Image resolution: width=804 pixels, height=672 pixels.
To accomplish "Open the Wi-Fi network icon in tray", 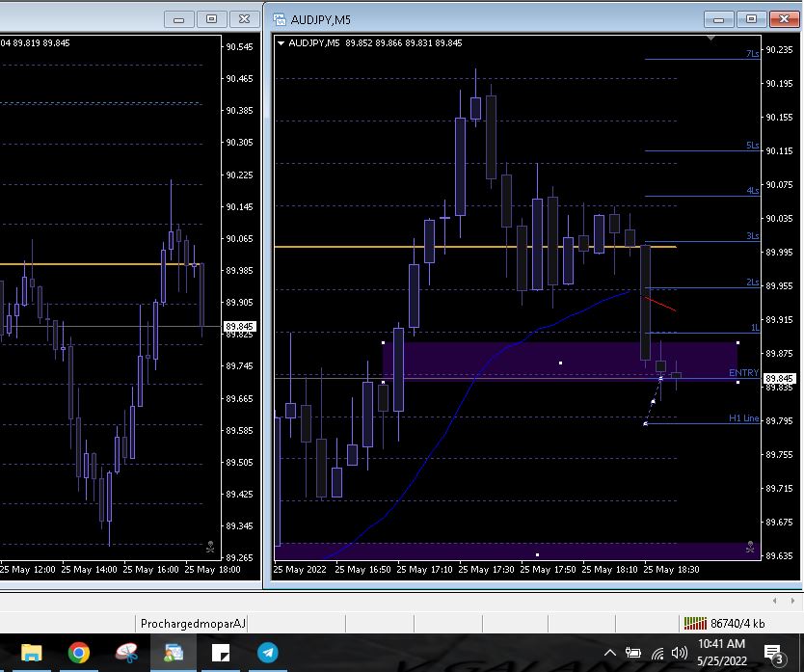I will pyautogui.click(x=658, y=653).
